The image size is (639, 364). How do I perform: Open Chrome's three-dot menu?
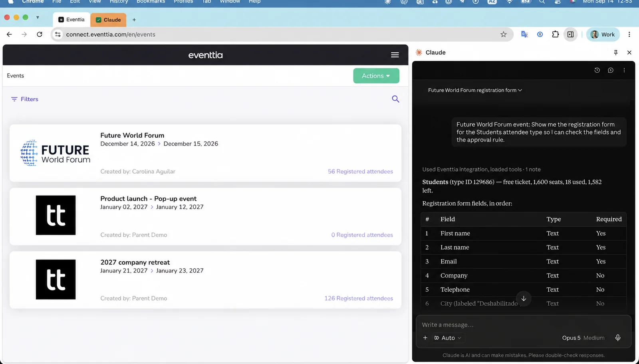tap(629, 34)
